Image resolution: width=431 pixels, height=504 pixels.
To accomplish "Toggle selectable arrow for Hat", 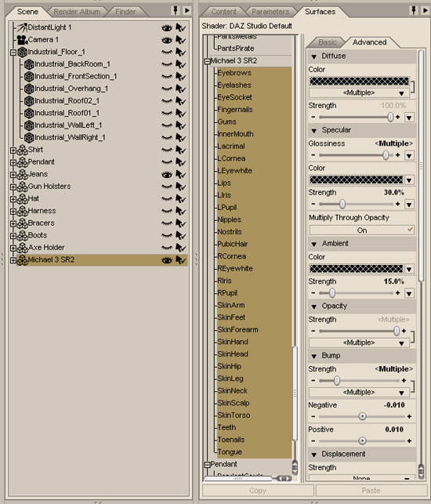I will point(180,199).
